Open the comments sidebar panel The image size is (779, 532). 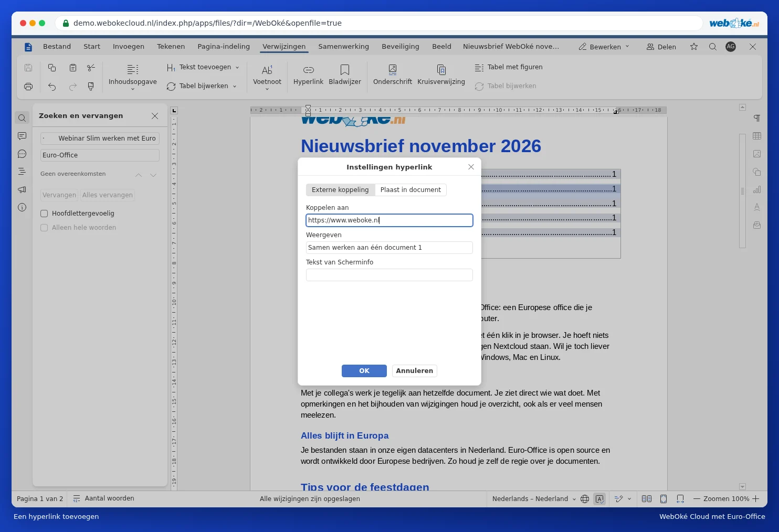pyautogui.click(x=22, y=136)
